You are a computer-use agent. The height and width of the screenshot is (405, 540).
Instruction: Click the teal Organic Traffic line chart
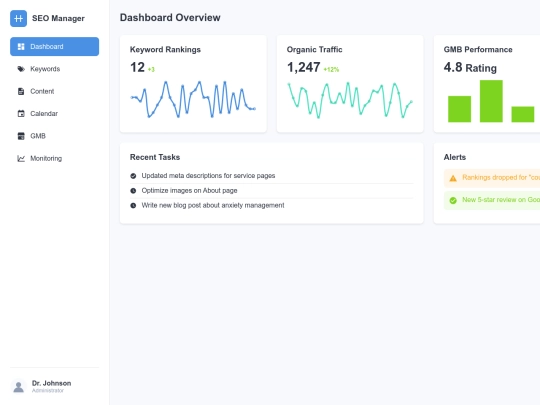(x=350, y=100)
